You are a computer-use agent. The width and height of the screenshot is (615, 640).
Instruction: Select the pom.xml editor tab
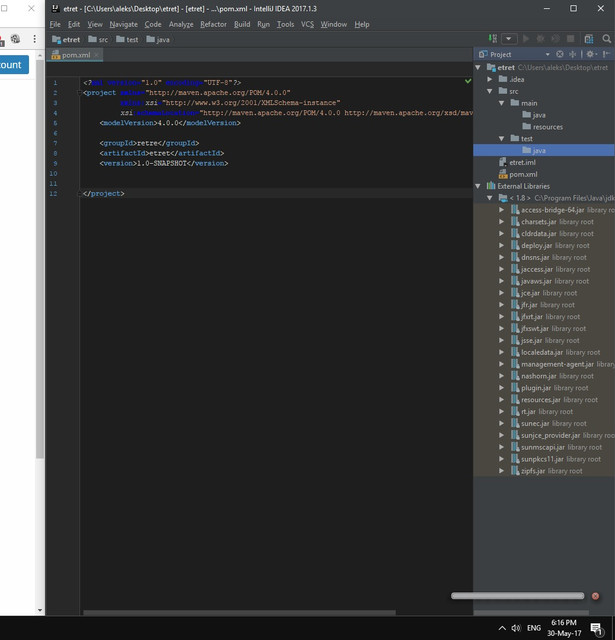75,55
